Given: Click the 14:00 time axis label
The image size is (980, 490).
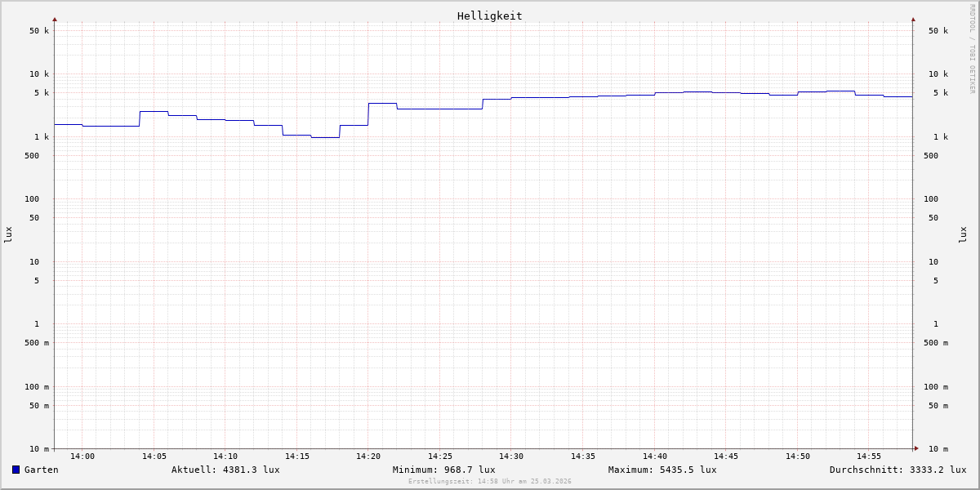Looking at the screenshot, I should (82, 457).
